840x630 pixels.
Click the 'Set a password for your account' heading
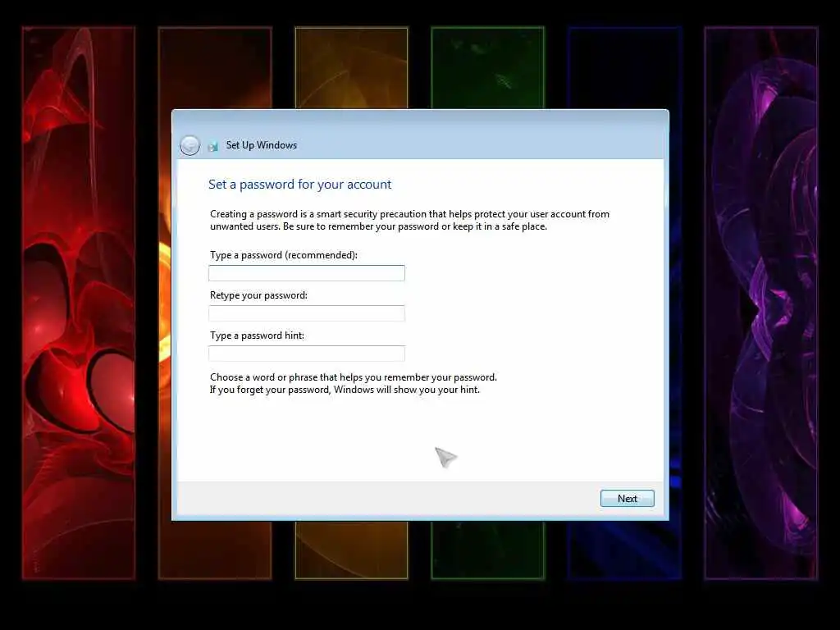(x=300, y=185)
